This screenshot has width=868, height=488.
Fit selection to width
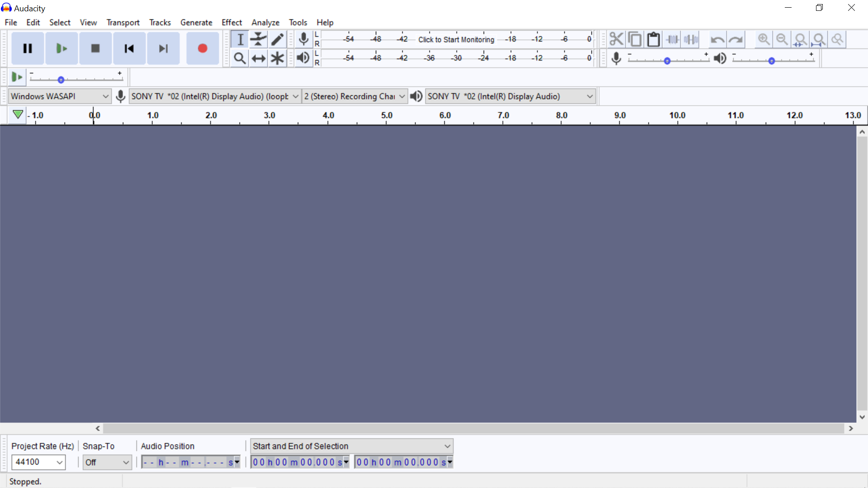click(800, 39)
